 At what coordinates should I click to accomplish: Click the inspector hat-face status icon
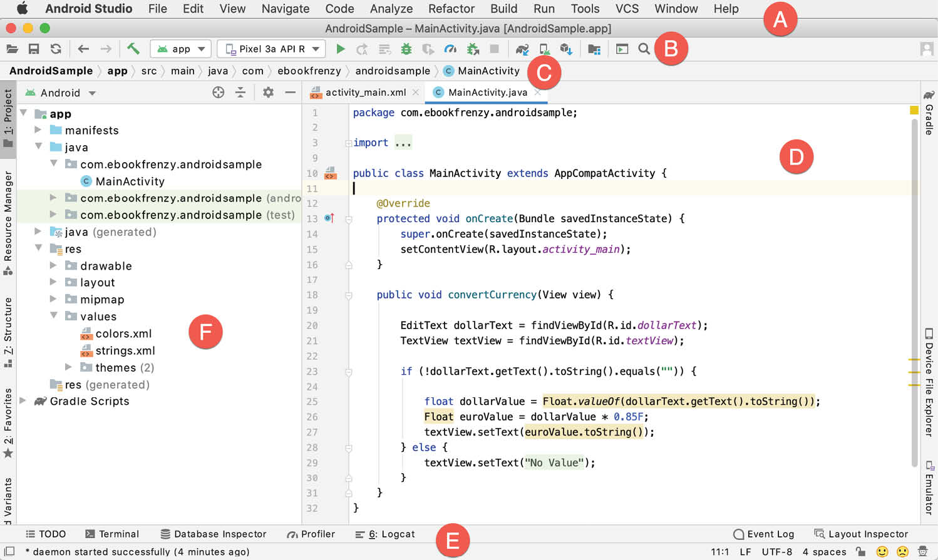click(922, 552)
